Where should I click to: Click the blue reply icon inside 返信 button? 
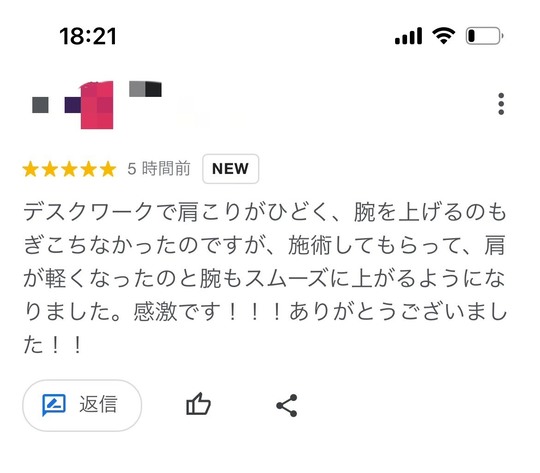point(54,405)
